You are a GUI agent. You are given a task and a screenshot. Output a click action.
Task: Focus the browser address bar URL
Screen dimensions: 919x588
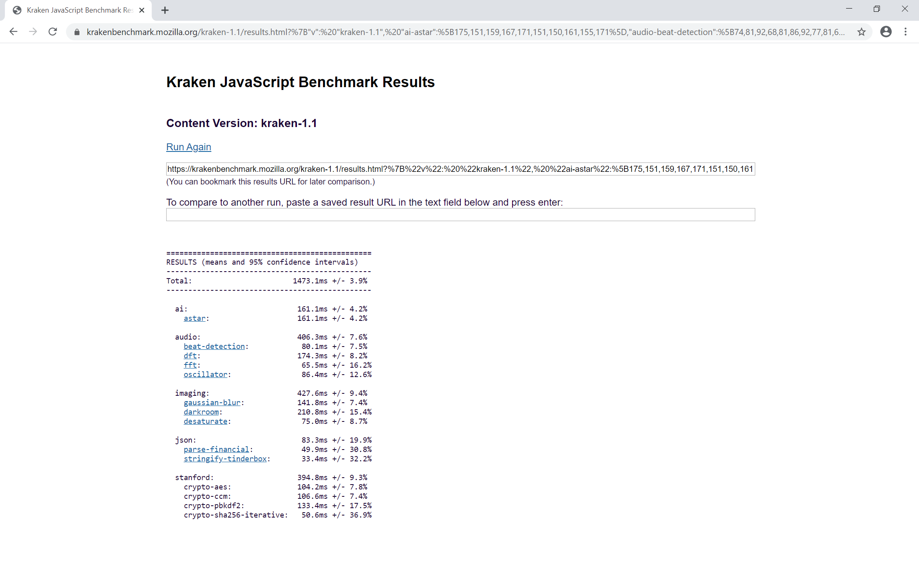[466, 32]
